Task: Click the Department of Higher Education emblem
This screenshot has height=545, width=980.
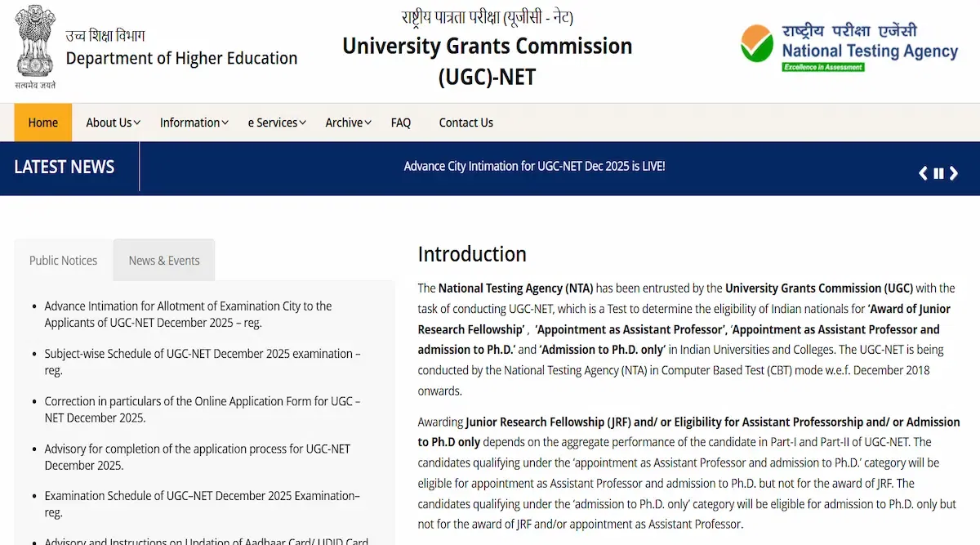Action: click(34, 41)
